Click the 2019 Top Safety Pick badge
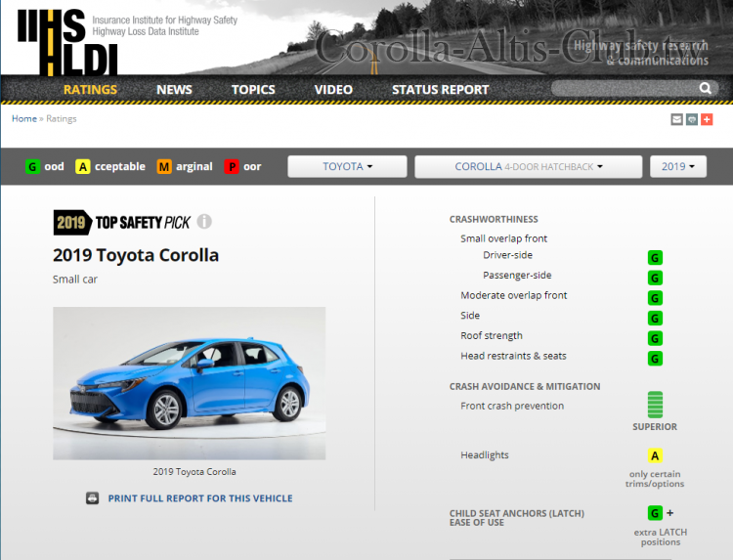The width and height of the screenshot is (733, 560). coord(122,222)
